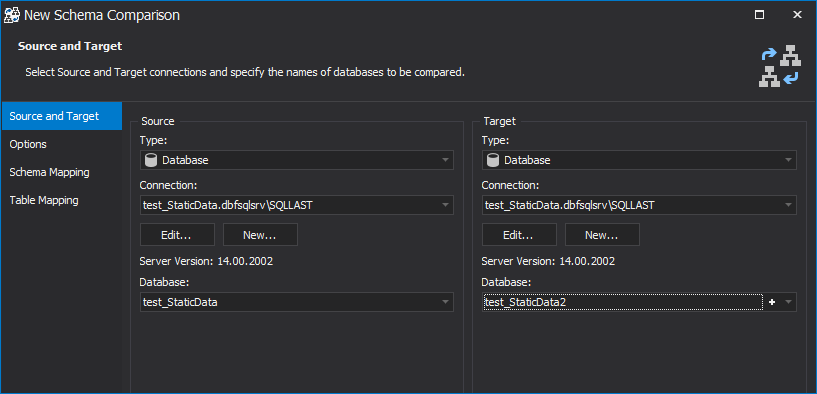
Task: Open the Source and Target page
Action: [61, 116]
